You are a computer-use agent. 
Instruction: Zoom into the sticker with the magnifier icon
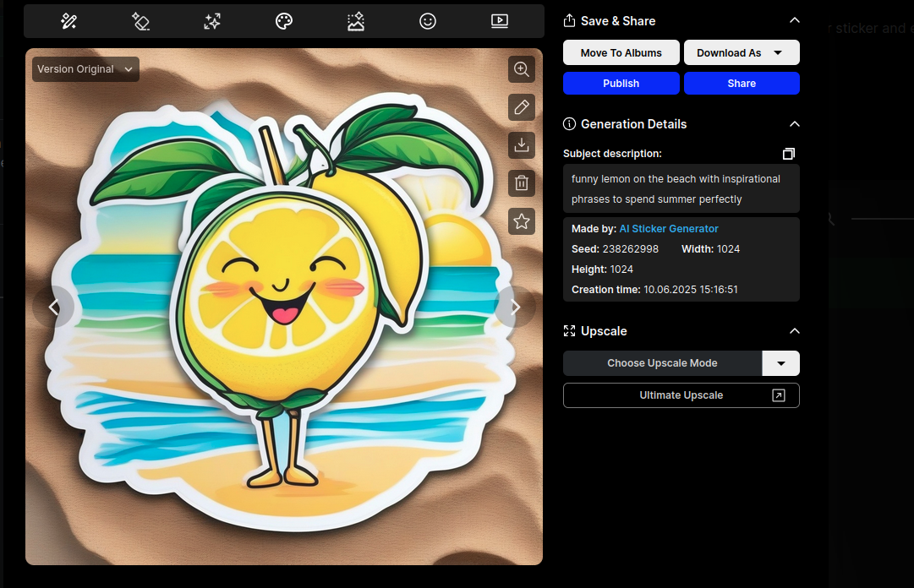[522, 69]
